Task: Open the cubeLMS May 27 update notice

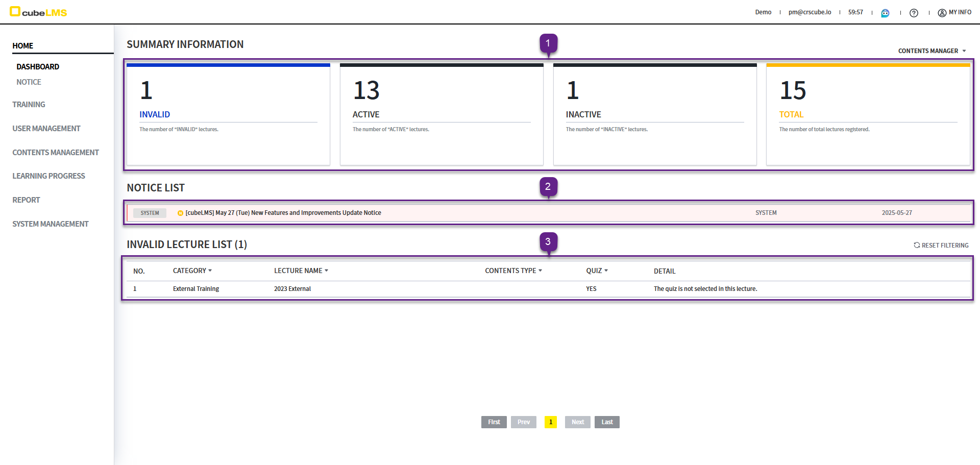Action: point(283,213)
